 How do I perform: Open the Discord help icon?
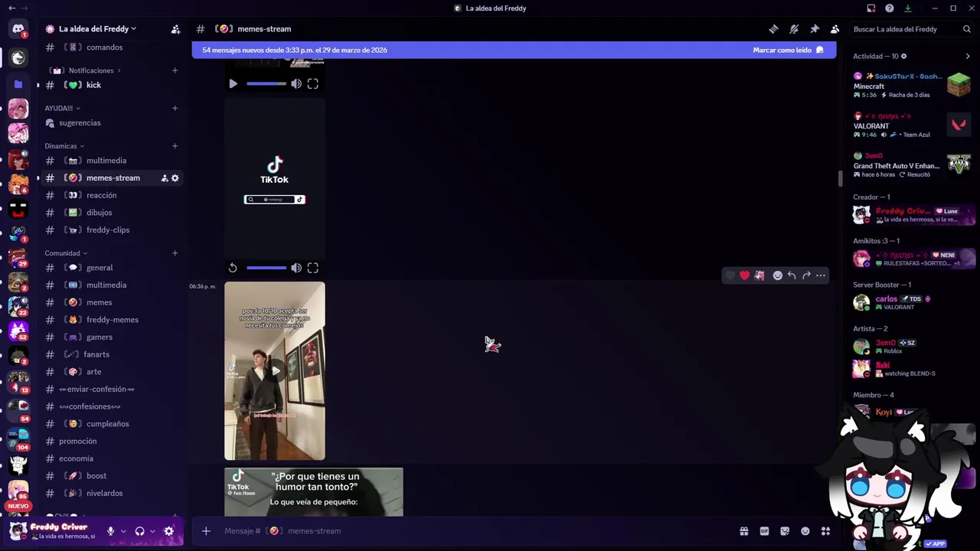point(889,8)
